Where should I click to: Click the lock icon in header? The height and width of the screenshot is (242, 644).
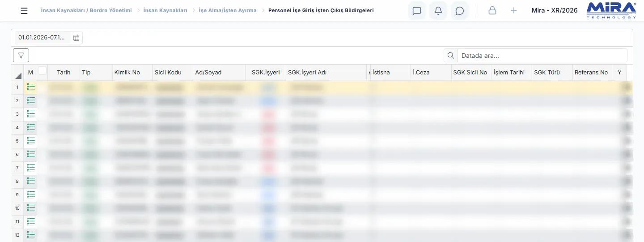492,10
